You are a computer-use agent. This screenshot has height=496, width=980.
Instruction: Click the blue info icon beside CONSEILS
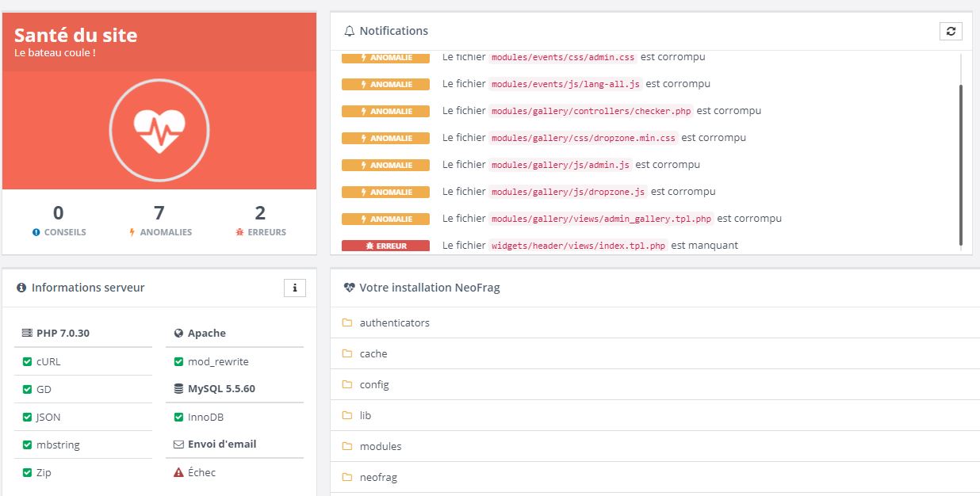[x=36, y=232]
